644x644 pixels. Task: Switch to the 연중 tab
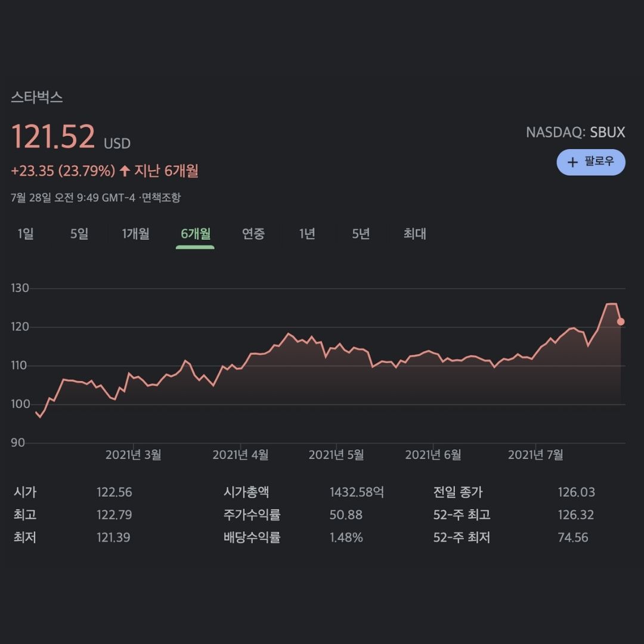tap(253, 234)
